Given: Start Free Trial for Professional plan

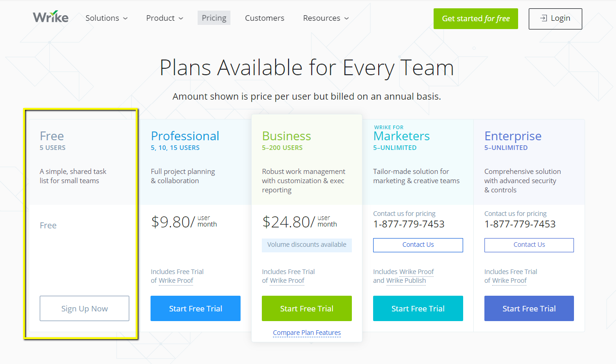Looking at the screenshot, I should click(x=195, y=309).
